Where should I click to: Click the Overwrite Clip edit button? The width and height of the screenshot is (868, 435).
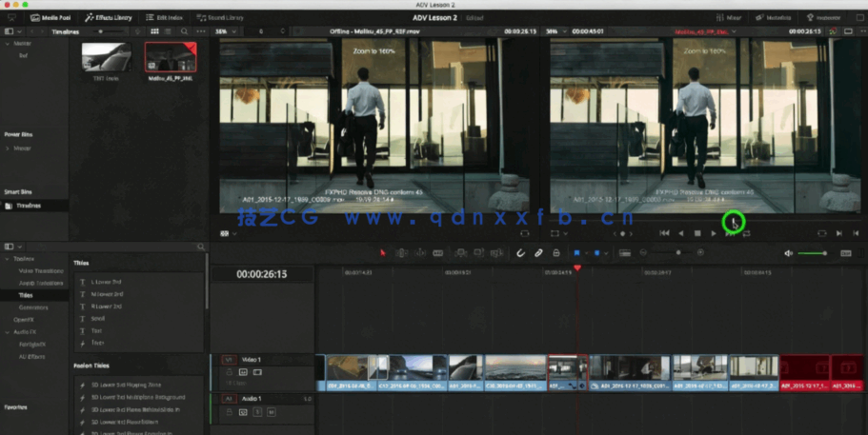tap(479, 252)
